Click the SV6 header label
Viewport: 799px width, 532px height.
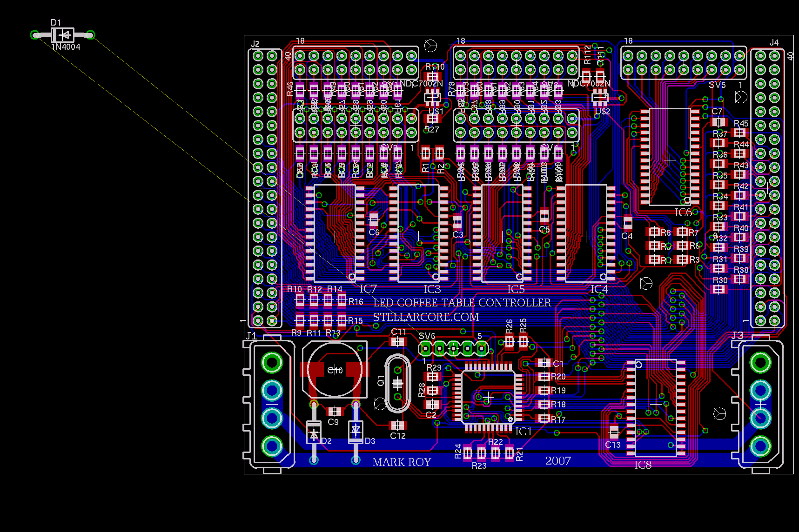[427, 336]
